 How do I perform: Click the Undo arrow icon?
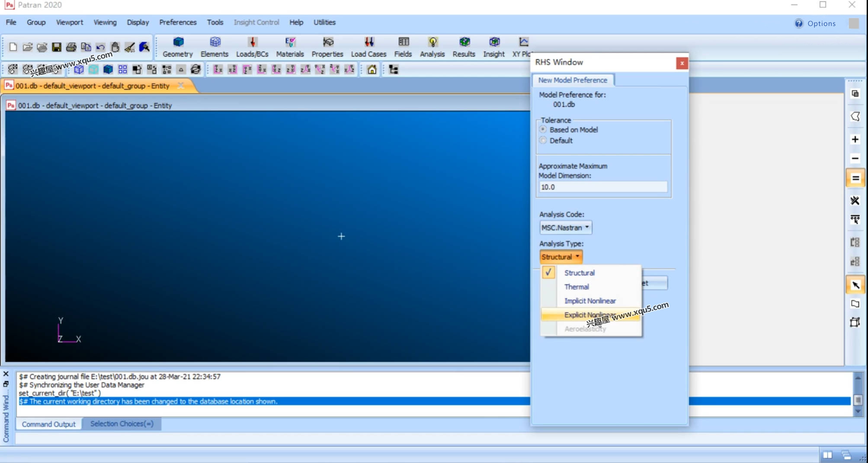(x=100, y=47)
